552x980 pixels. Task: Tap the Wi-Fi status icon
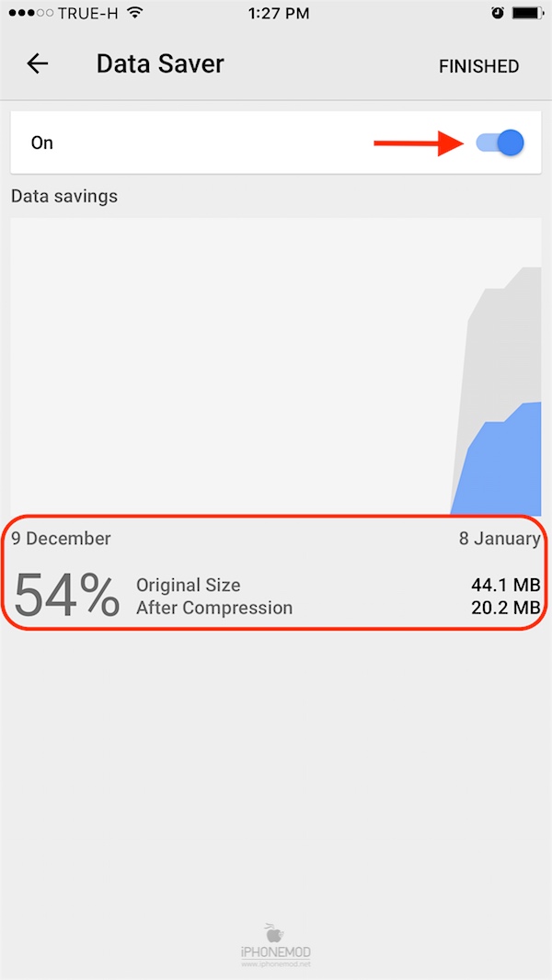[x=135, y=14]
